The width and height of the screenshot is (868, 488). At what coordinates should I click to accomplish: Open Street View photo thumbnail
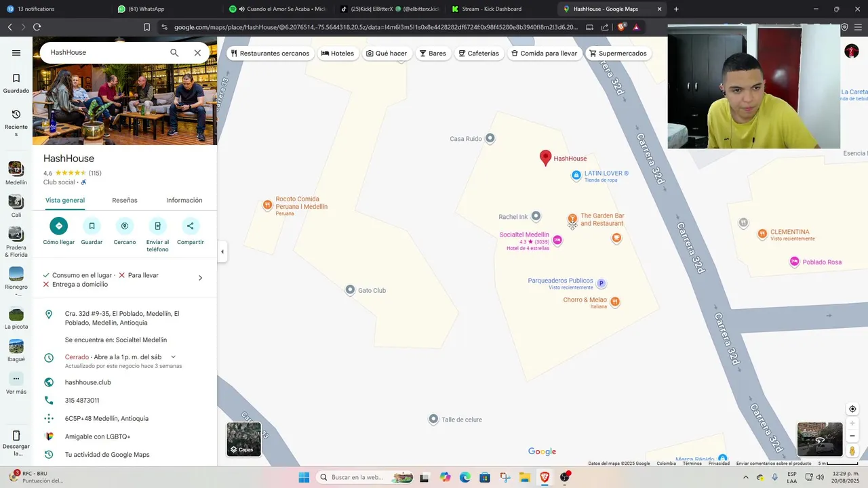pos(820,439)
